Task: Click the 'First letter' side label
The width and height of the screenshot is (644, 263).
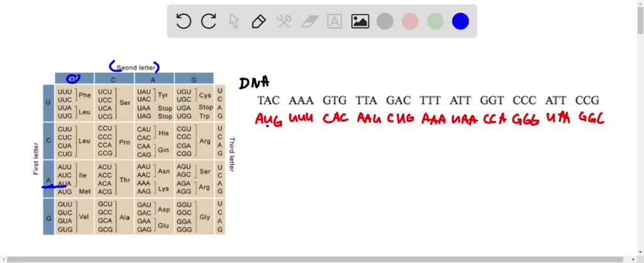Action: coord(36,159)
